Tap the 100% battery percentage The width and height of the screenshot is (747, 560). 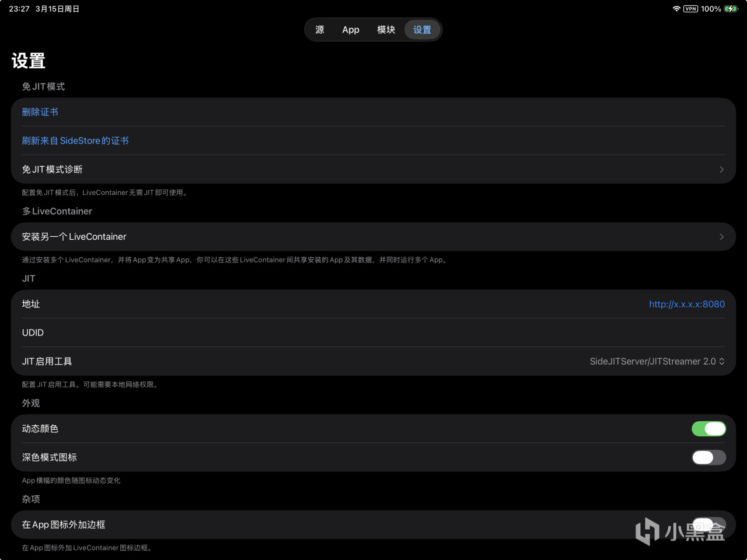711,9
